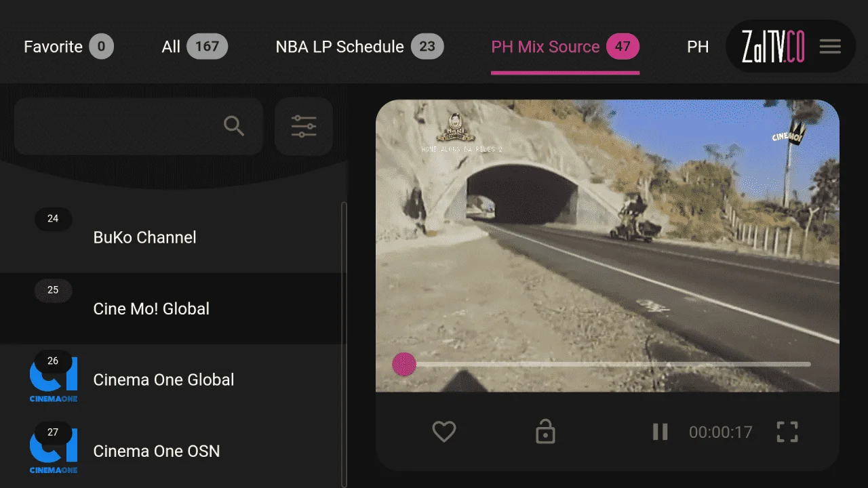Click the video preview area

[608, 245]
